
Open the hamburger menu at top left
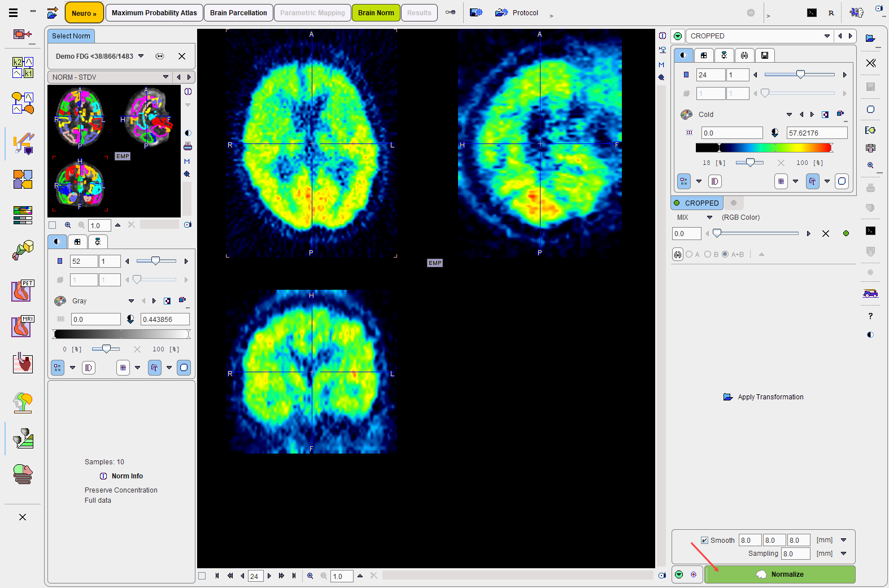[x=13, y=12]
